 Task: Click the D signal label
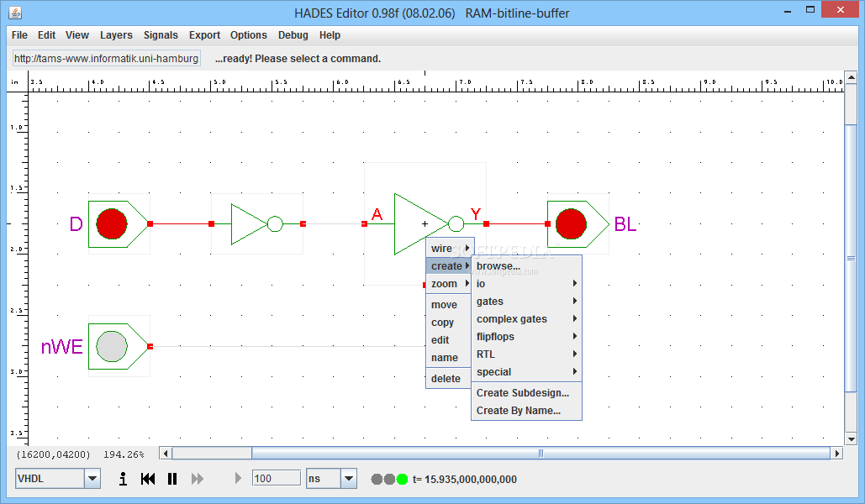click(x=76, y=224)
